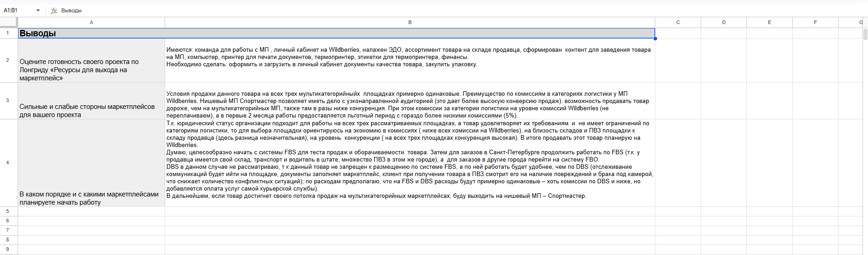Click the formula bar text 'Выводы'
Image resolution: width=868 pixels, height=255 pixels.
click(x=72, y=10)
